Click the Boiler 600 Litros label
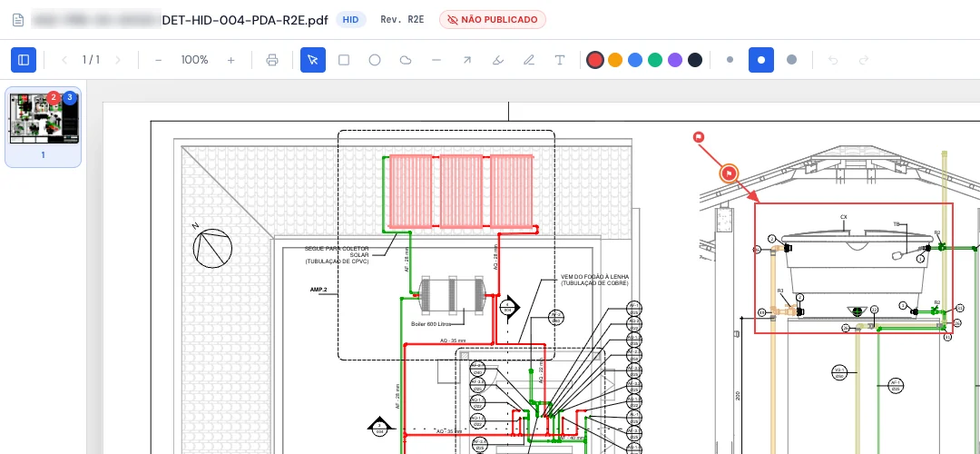 pyautogui.click(x=432, y=323)
